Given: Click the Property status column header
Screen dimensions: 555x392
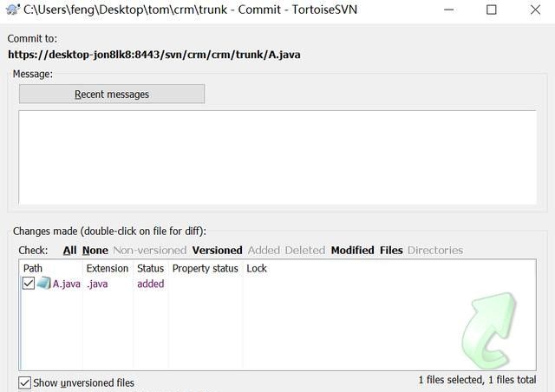Looking at the screenshot, I should pos(205,269).
